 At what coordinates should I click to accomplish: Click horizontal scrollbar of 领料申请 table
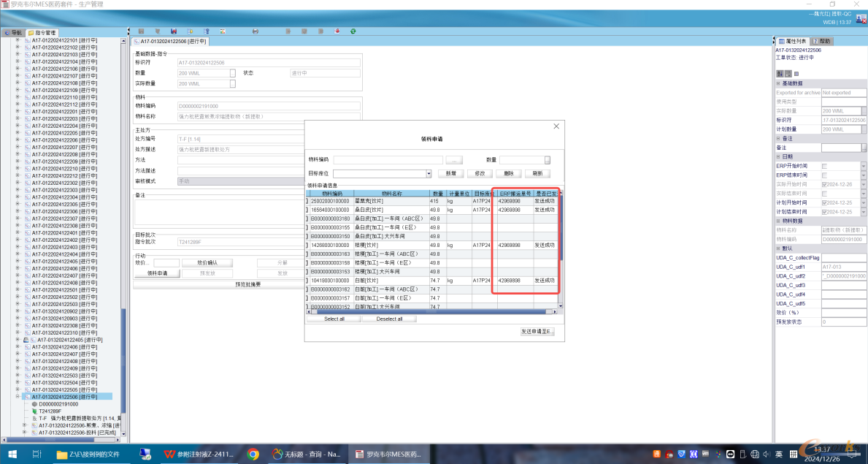click(x=431, y=312)
